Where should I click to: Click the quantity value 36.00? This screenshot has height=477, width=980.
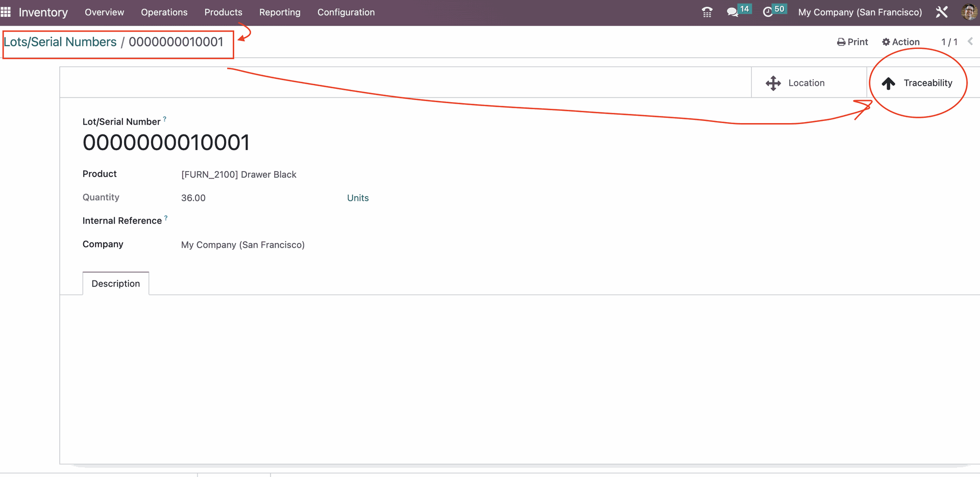coord(193,198)
